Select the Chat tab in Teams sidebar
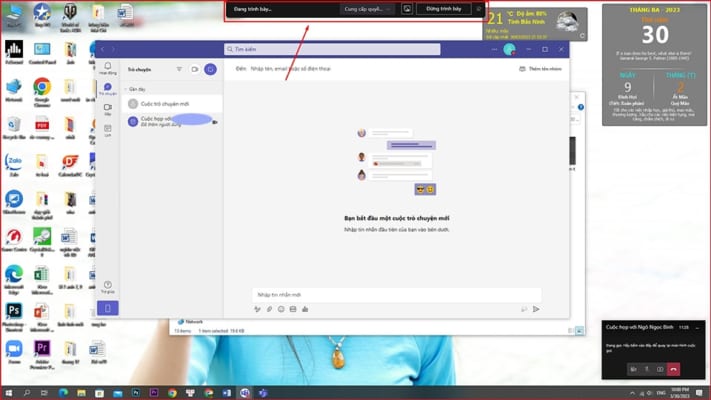The image size is (711, 400). 108,89
